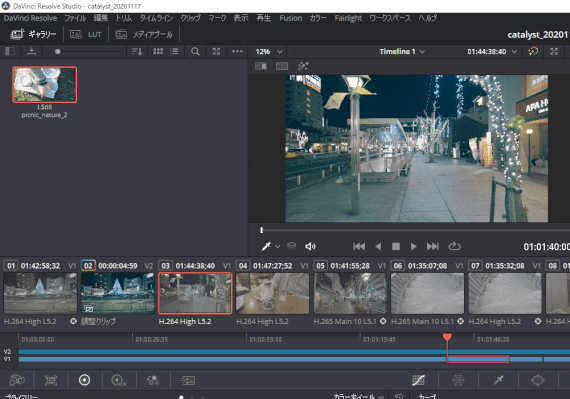Open the タイムライン menu
The image size is (570, 399).
coord(156,18)
